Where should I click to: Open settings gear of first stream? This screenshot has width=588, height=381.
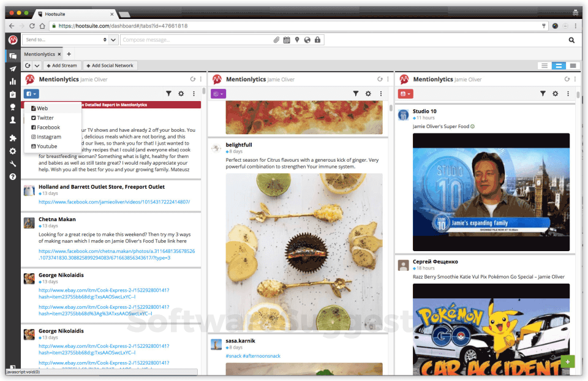(x=181, y=94)
